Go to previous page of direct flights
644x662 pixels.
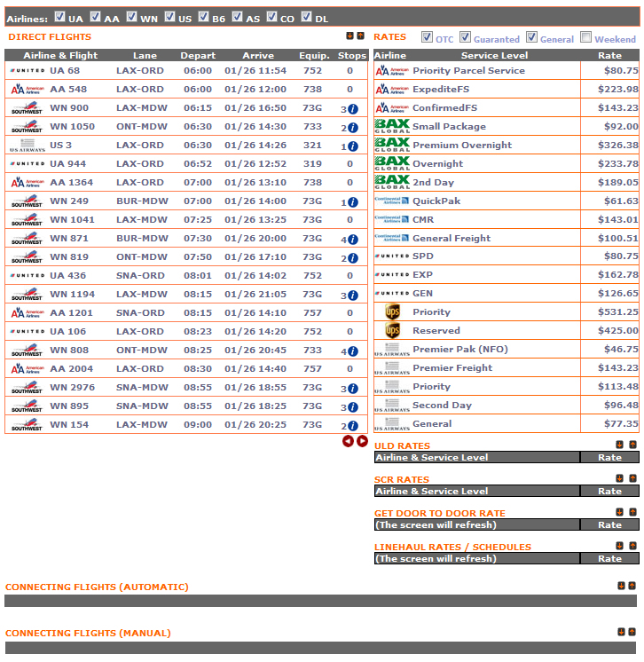[x=348, y=441]
